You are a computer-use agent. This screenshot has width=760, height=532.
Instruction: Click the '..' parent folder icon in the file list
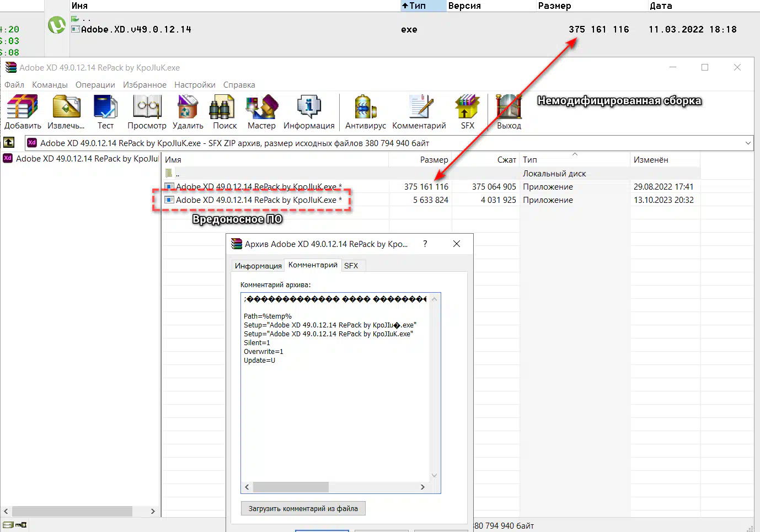169,173
